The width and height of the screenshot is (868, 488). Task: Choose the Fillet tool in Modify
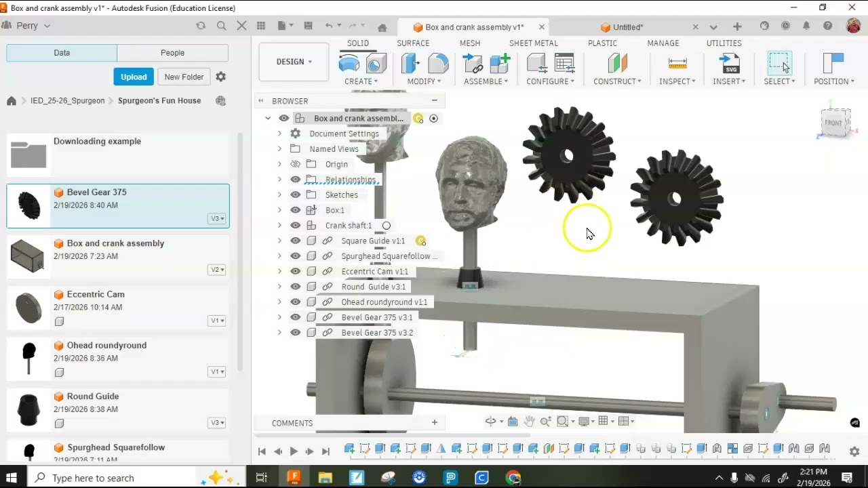pos(438,63)
